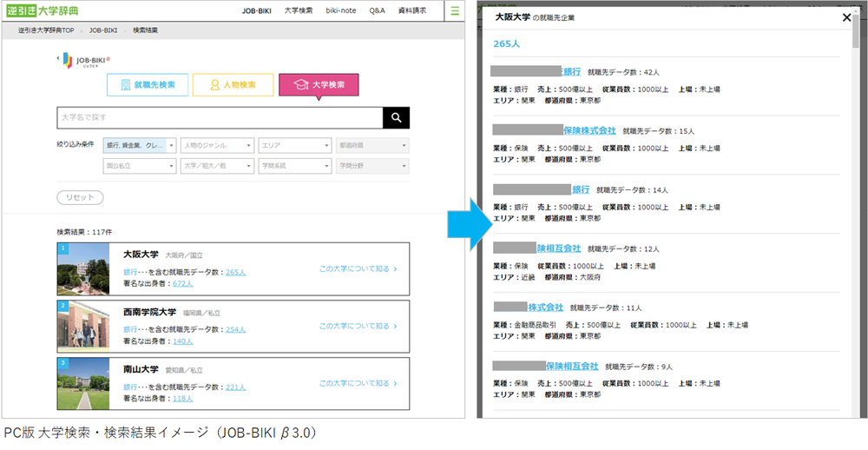Click 南山大学 campus thumbnail
868x450 pixels.
[x=83, y=383]
